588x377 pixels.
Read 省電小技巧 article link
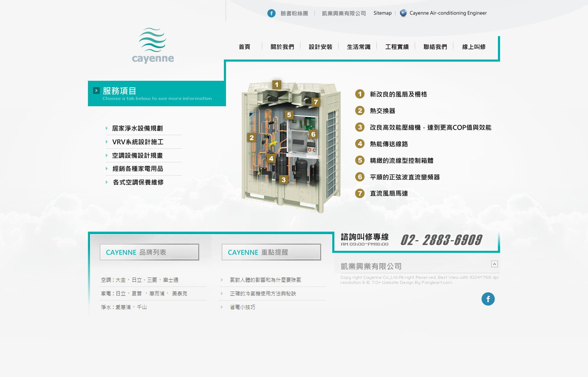pos(243,307)
